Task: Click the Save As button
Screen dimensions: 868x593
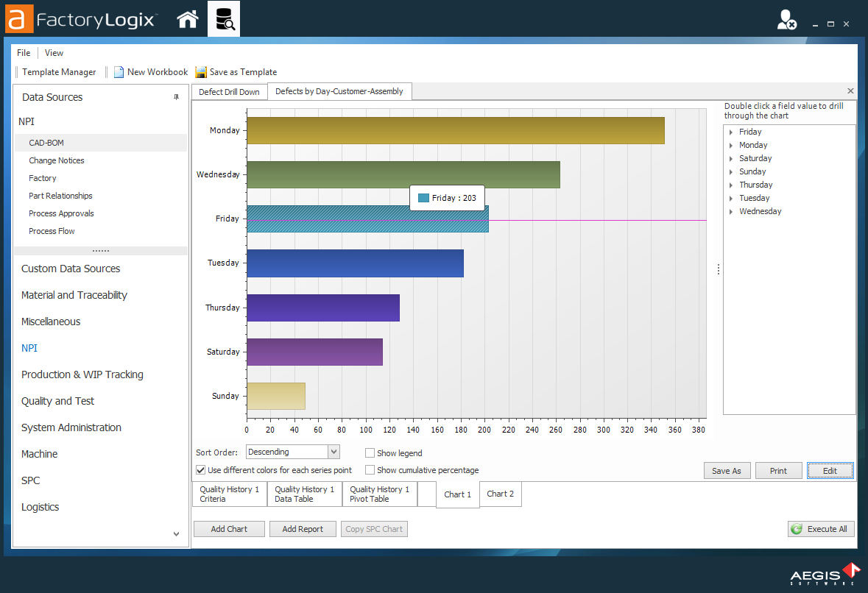Action: 727,470
